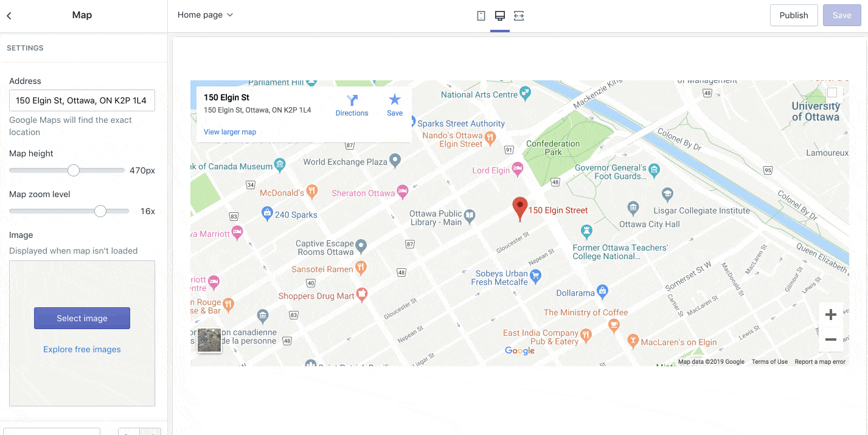Open the Terms of Use link
This screenshot has height=435, width=868.
pos(769,361)
